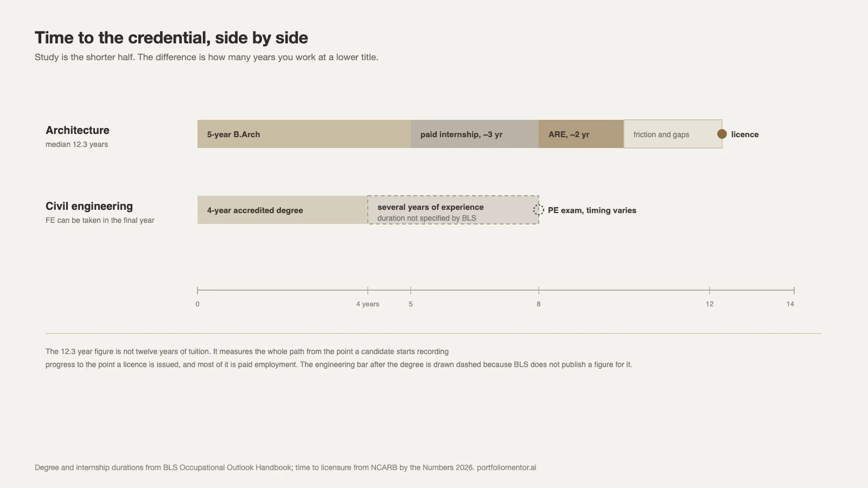868x488 pixels.
Task: Select the dashed several years of experience bar
Action: coord(453,210)
